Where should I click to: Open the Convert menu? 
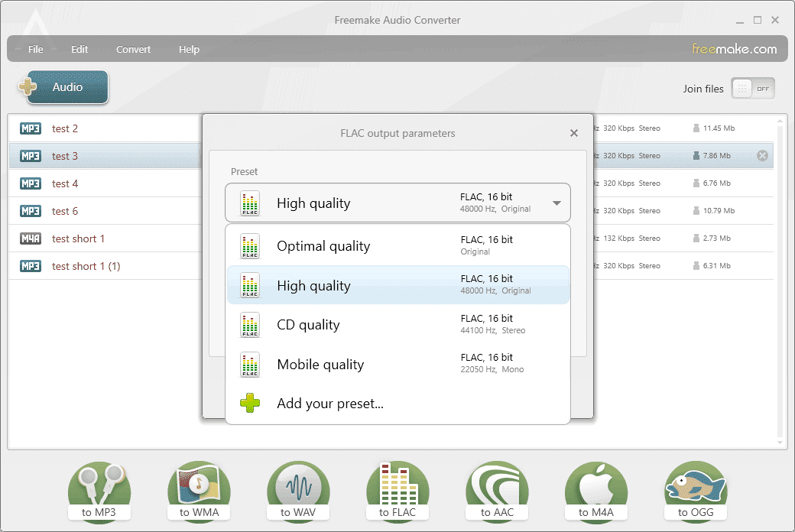pyautogui.click(x=133, y=49)
